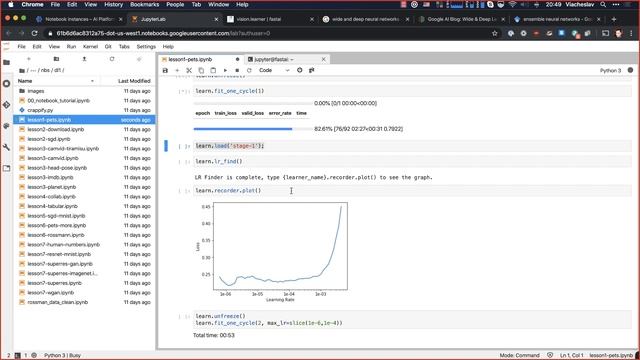The width and height of the screenshot is (640, 360).
Task: Close the jupyter@fastai terminal tab
Action: click(324, 60)
